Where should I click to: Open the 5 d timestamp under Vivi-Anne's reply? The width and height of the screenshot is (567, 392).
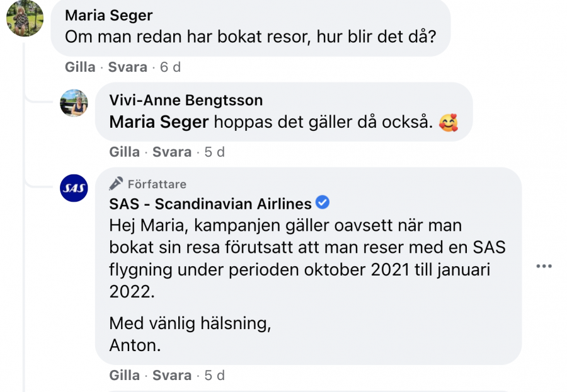point(214,152)
